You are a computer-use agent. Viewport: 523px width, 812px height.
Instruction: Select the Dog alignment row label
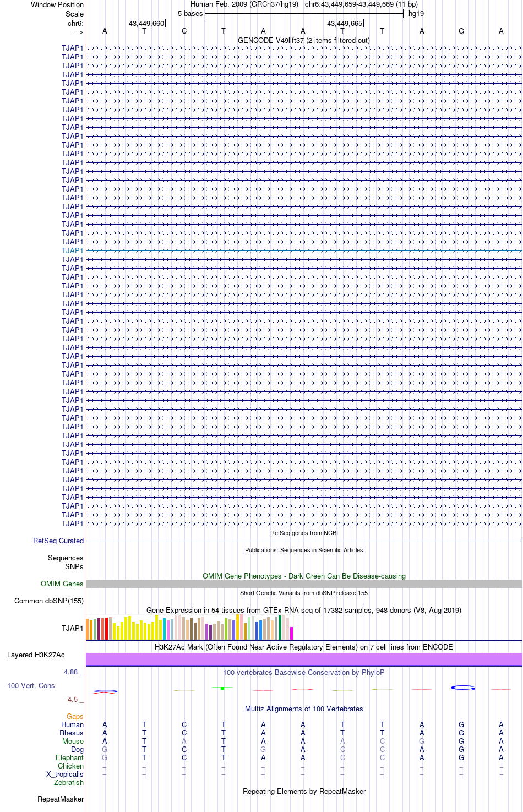[x=77, y=750]
